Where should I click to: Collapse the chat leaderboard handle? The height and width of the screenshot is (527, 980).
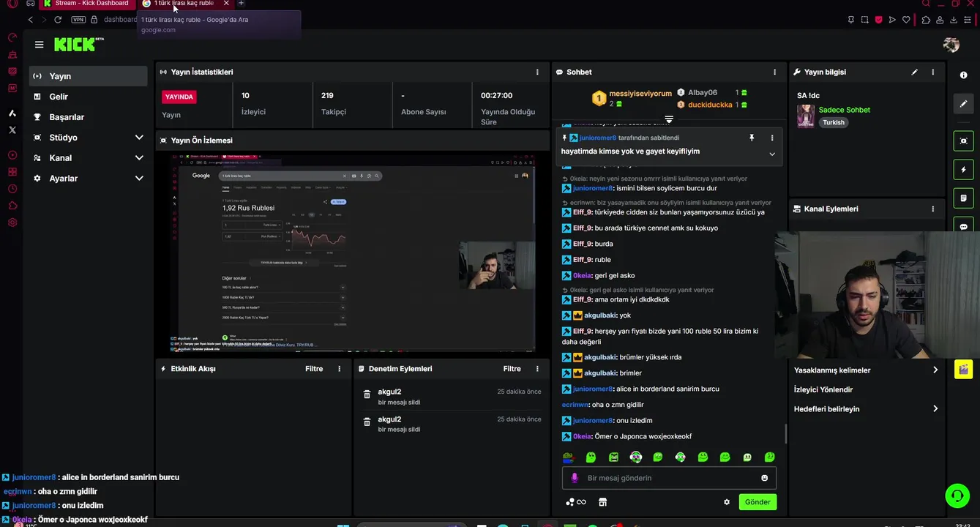tap(669, 119)
